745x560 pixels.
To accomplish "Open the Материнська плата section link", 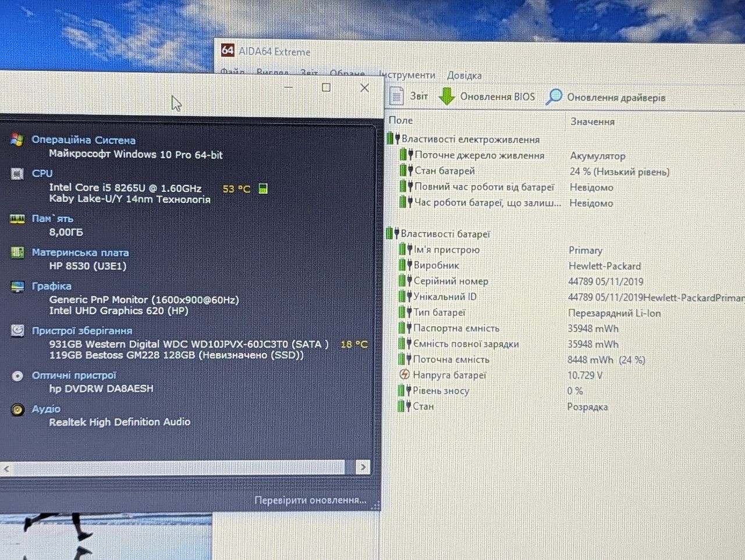I will [x=80, y=252].
